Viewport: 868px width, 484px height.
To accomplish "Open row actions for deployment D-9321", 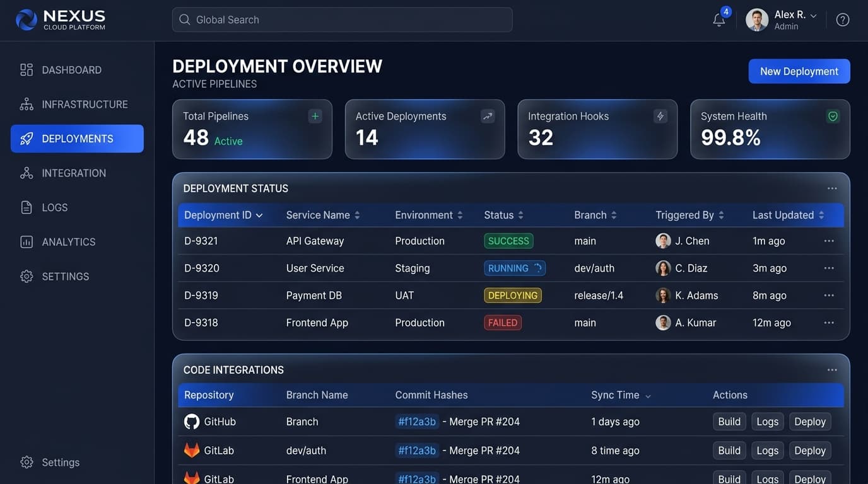I will [x=829, y=241].
